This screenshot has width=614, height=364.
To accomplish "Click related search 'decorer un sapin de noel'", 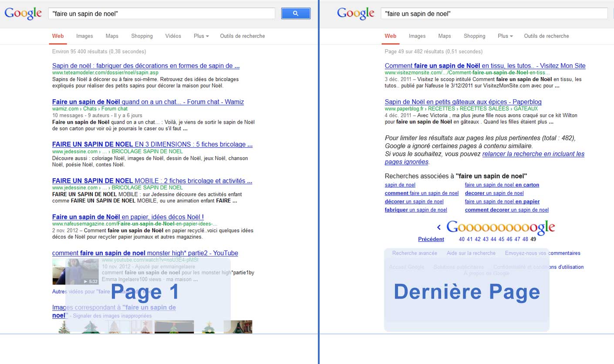I will [494, 193].
